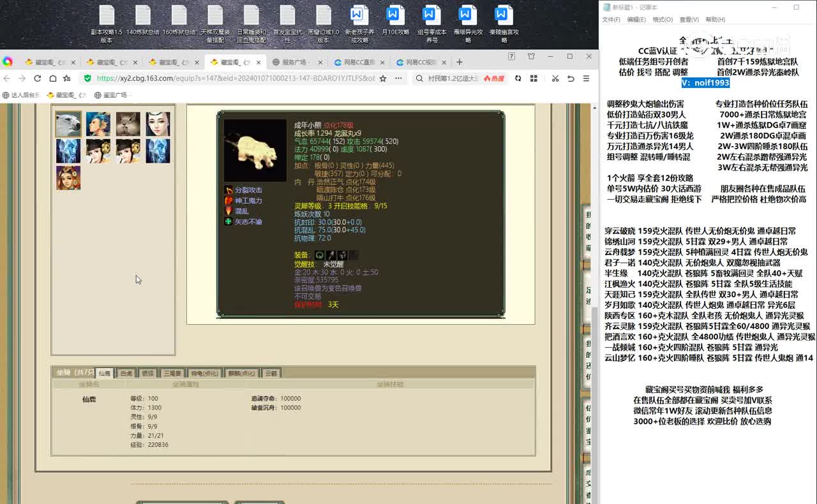Image resolution: width=817 pixels, height=504 pixels.
Task: Open the 达人后台 bookmark
Action: point(21,95)
